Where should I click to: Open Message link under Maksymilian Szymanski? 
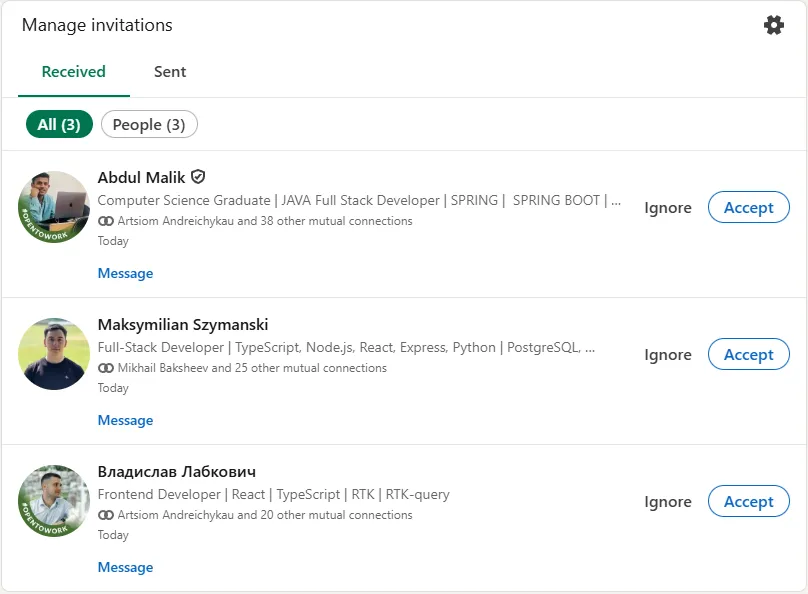pyautogui.click(x=125, y=420)
